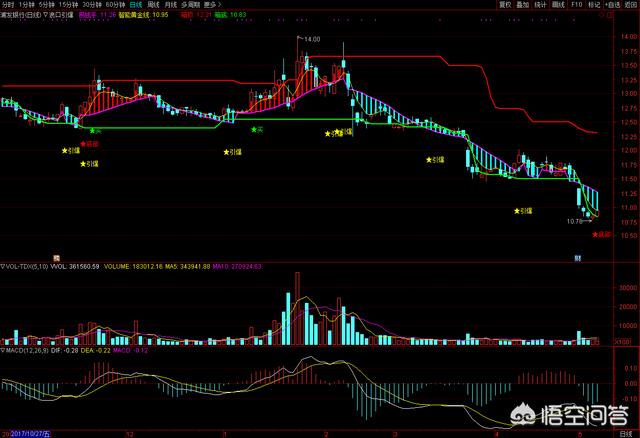This screenshot has height=438, width=640.
Task: Click the green star 买 buy marker
Action: pyautogui.click(x=95, y=131)
